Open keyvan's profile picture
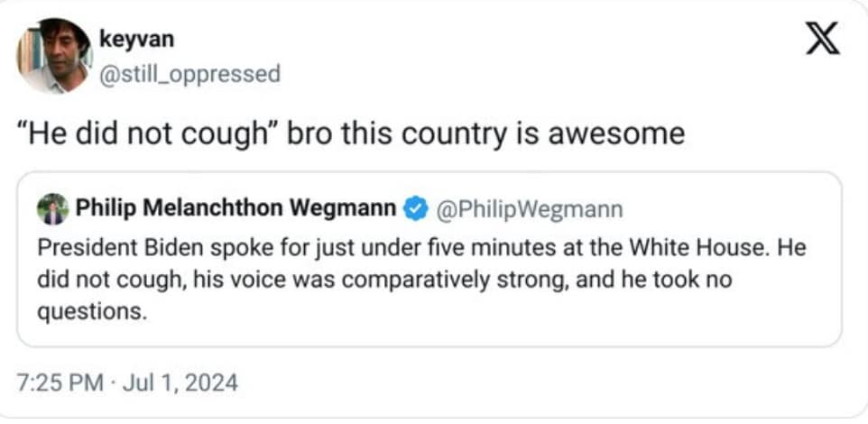868x424 pixels. pyautogui.click(x=54, y=54)
